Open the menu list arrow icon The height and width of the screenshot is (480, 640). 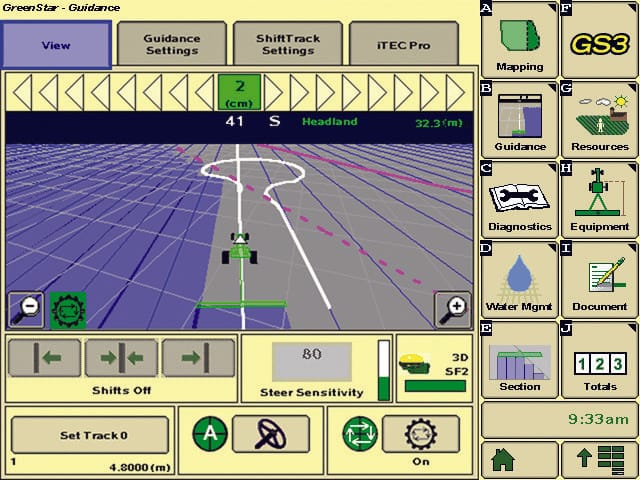click(x=599, y=460)
